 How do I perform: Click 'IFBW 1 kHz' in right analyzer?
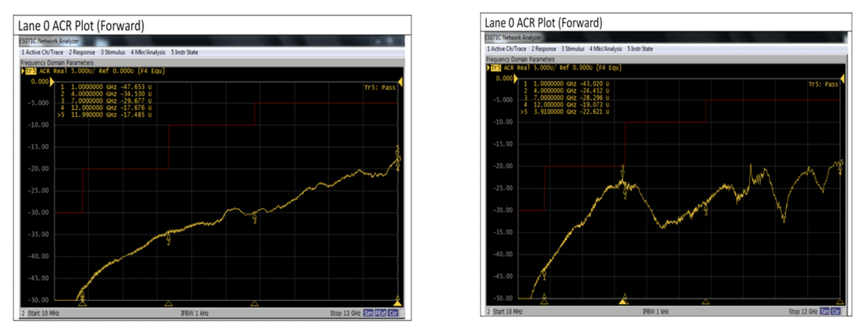pyautogui.click(x=655, y=311)
